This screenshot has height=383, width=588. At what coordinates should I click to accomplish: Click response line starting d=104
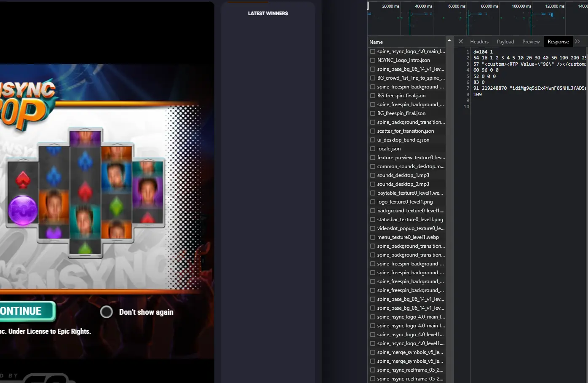483,52
